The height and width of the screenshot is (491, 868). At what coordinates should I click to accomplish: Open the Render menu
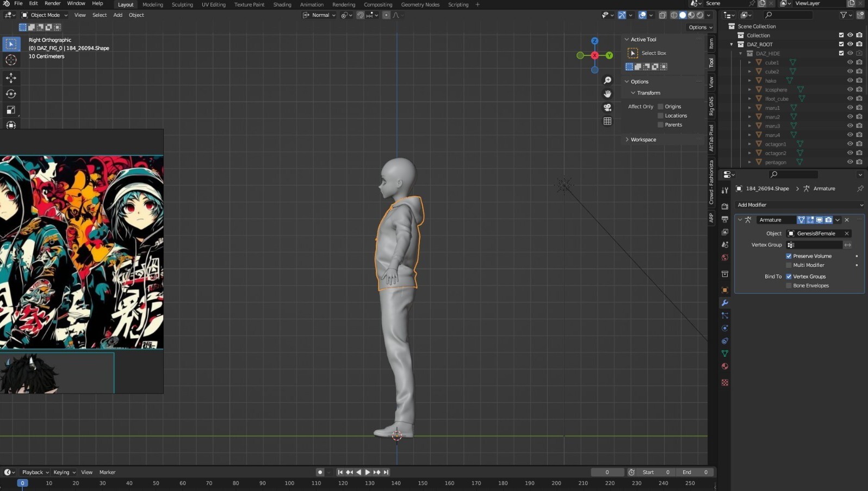click(52, 3)
